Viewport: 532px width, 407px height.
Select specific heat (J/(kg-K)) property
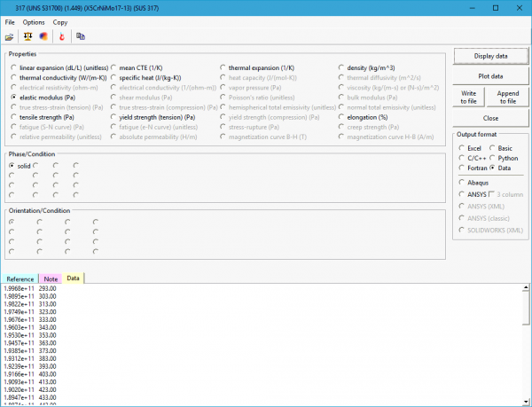(x=146, y=78)
